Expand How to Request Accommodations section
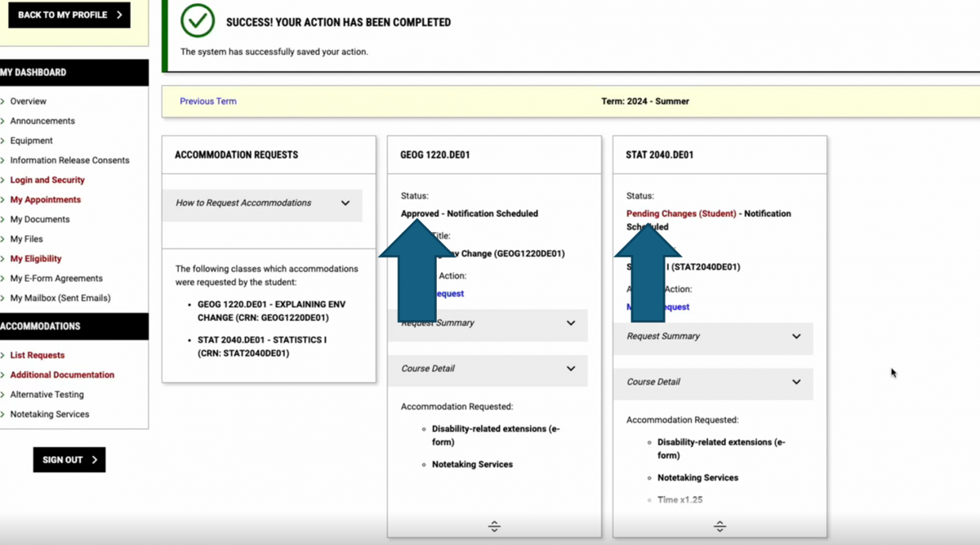Screen dimensions: 980x545 261,203
